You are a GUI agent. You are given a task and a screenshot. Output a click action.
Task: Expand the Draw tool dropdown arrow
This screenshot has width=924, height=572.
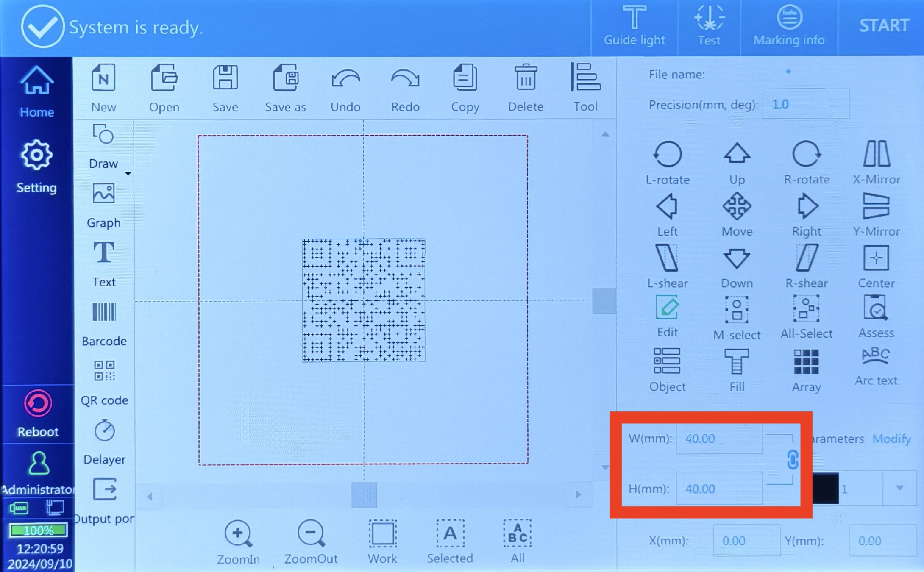tap(128, 174)
